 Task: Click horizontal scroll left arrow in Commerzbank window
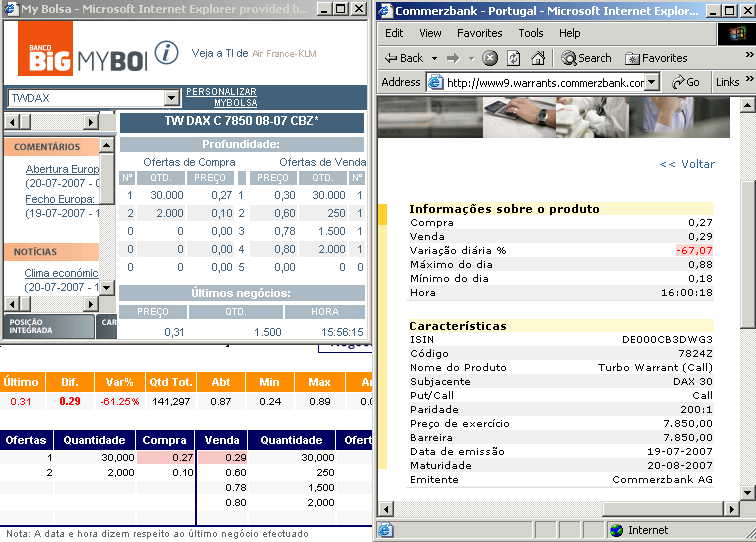click(x=386, y=509)
